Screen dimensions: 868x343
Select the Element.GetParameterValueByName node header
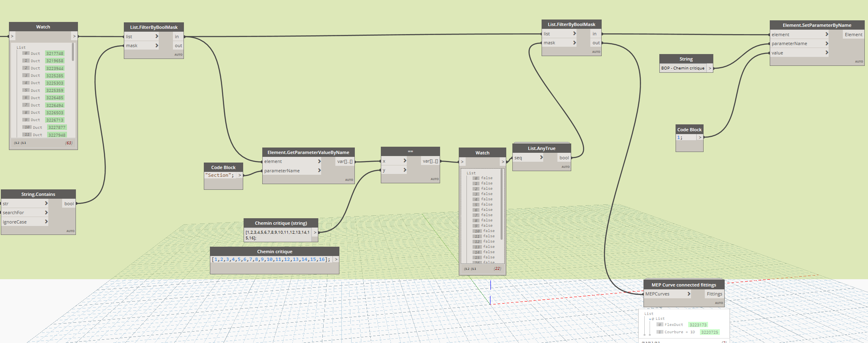click(x=308, y=152)
